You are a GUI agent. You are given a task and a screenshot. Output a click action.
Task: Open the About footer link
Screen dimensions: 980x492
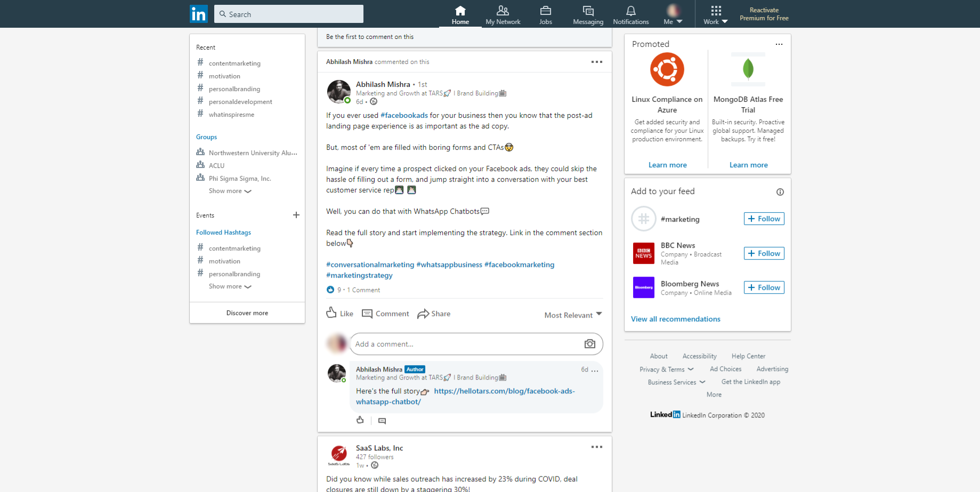pyautogui.click(x=658, y=356)
